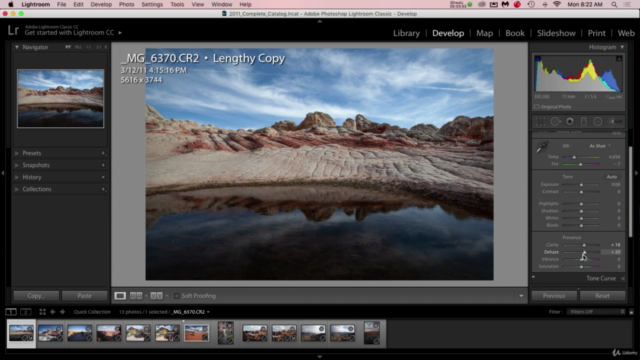640x360 pixels.
Task: Adjust the Clarity slider
Action: pos(584,245)
